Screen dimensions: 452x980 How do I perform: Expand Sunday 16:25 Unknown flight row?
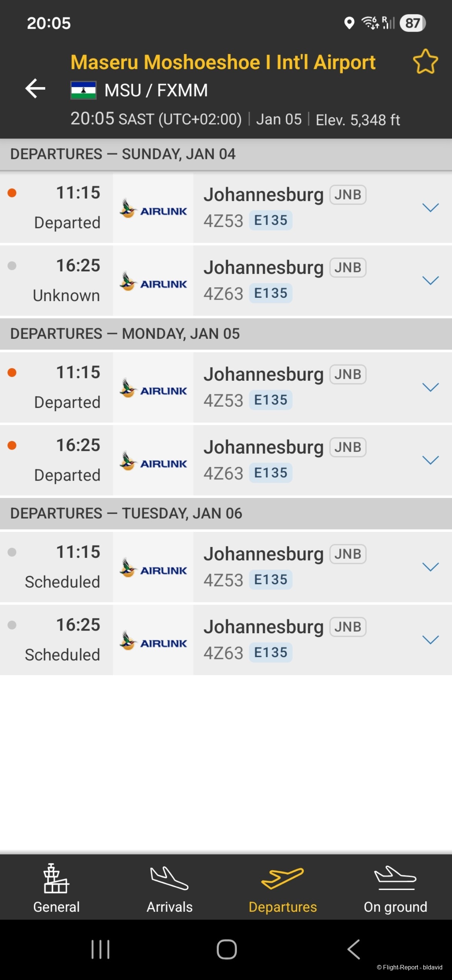[430, 281]
